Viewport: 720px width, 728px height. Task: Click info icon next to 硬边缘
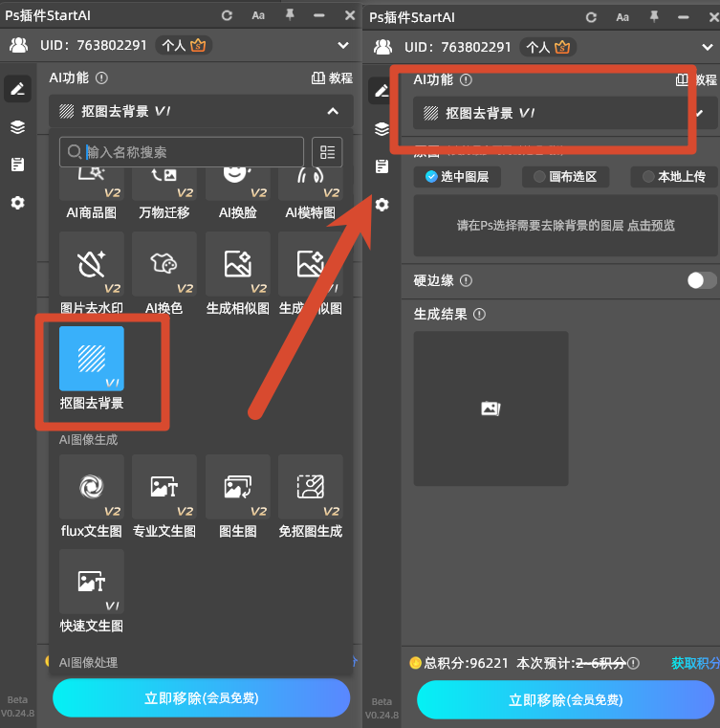point(466,280)
